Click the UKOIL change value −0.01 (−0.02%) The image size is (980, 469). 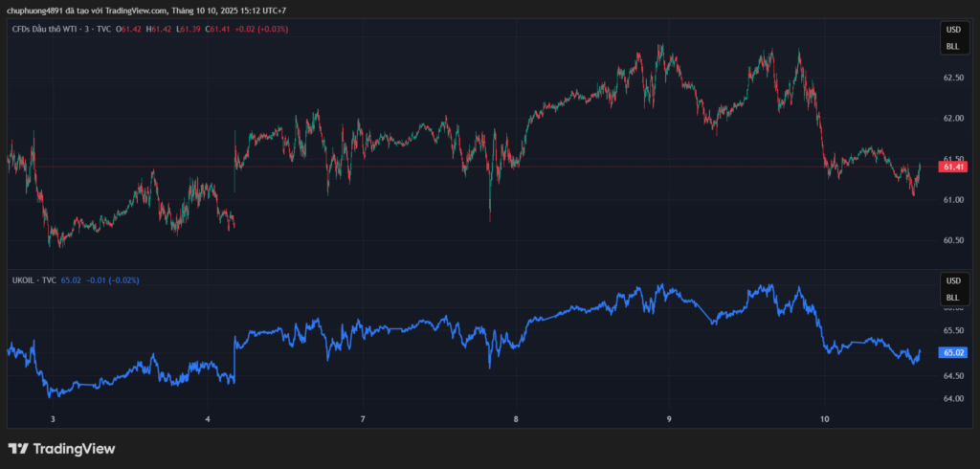click(112, 279)
